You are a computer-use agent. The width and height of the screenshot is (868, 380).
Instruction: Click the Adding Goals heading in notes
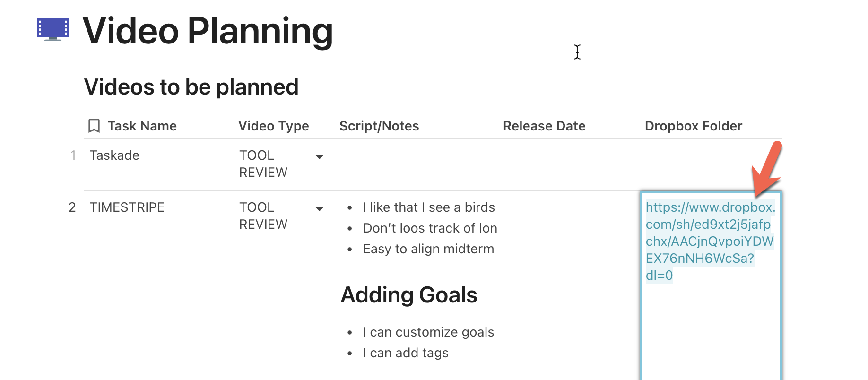(x=408, y=295)
